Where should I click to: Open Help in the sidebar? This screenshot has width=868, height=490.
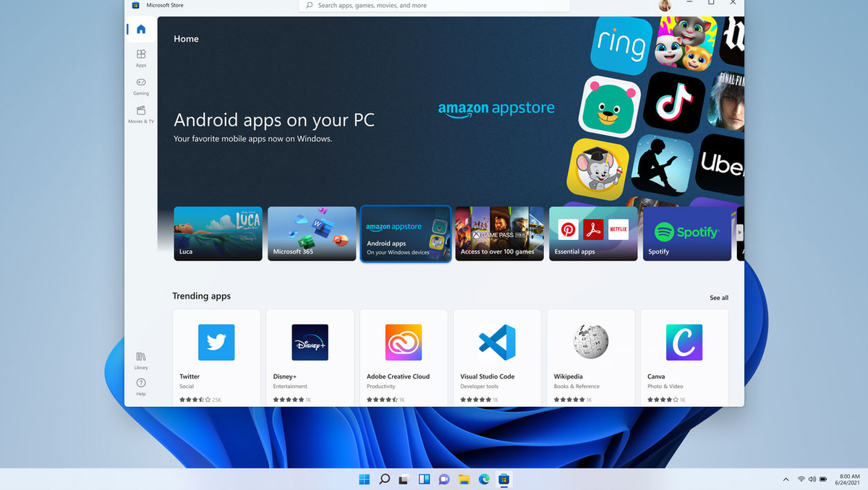(x=141, y=386)
